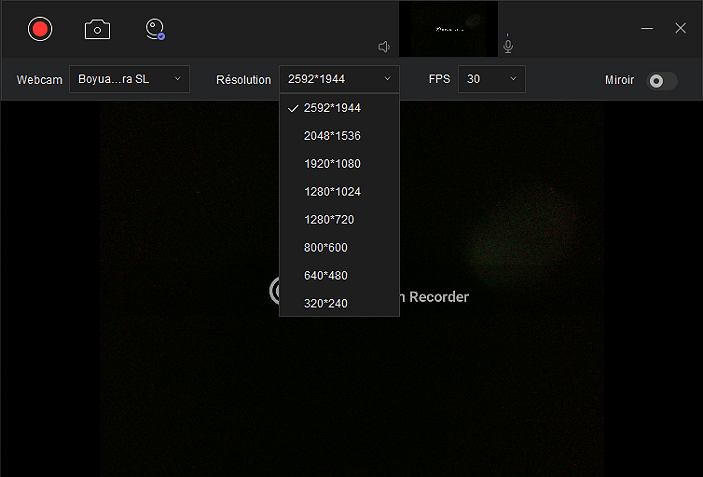Toggle the microphone icon
This screenshot has height=477, width=703.
(x=508, y=46)
